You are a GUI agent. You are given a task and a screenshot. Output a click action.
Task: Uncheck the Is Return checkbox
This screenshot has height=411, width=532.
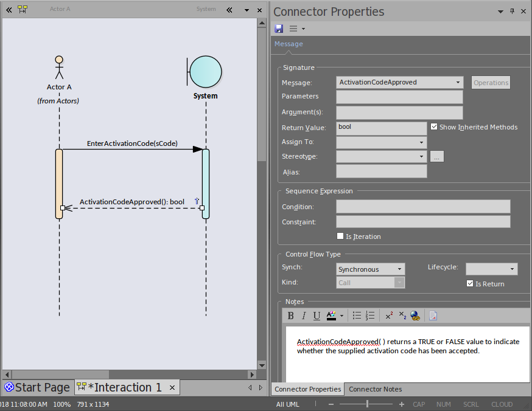pyautogui.click(x=470, y=283)
